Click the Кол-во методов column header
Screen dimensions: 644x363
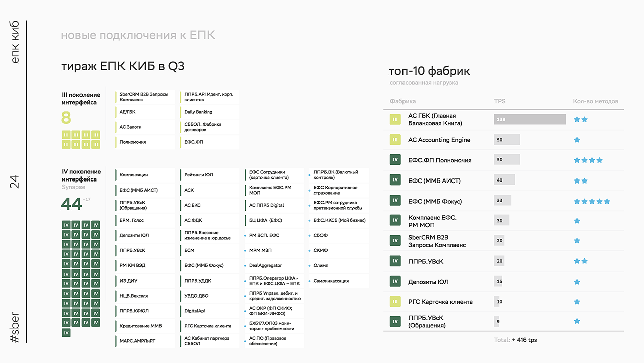point(596,101)
